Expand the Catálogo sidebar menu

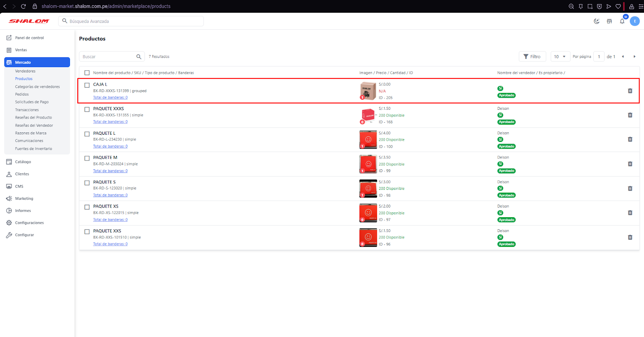click(23, 162)
